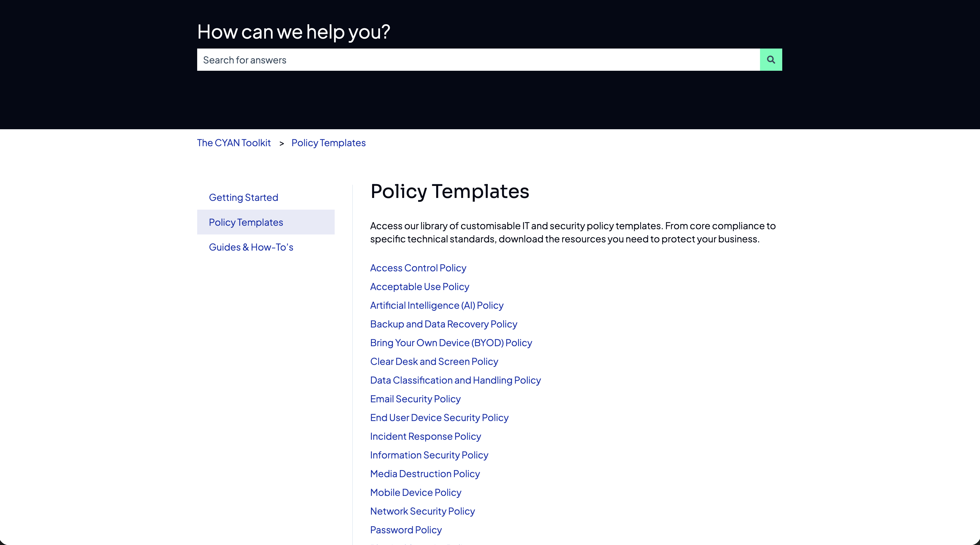Open the Bring Your Own Device Policy
Image resolution: width=980 pixels, height=545 pixels.
(x=451, y=343)
